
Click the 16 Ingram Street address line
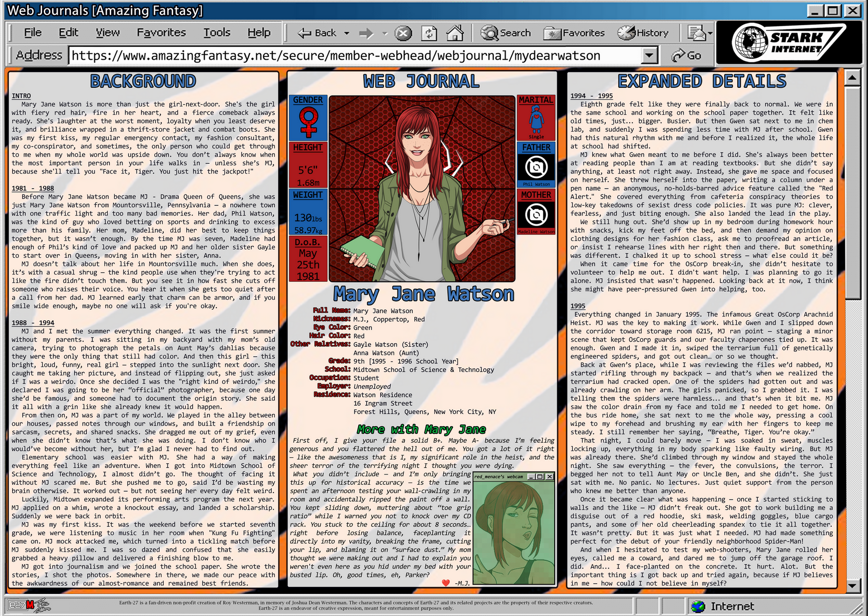tap(382, 403)
